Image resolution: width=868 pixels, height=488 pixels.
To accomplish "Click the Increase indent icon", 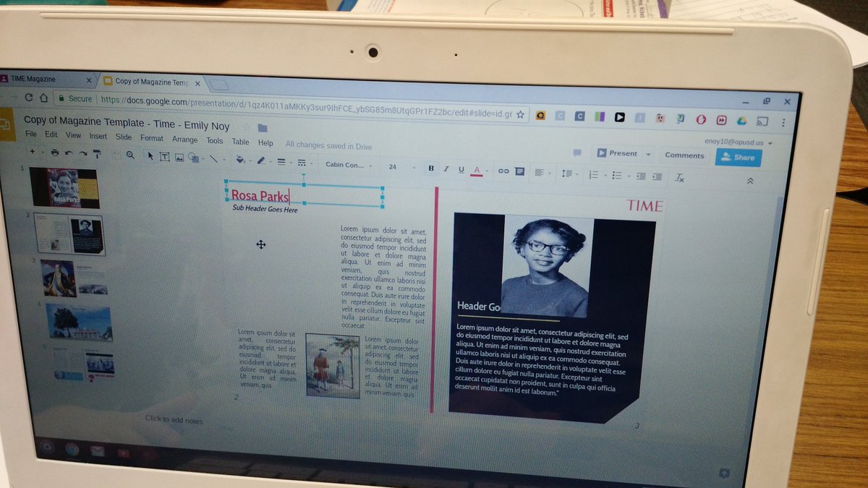I will pos(657,176).
